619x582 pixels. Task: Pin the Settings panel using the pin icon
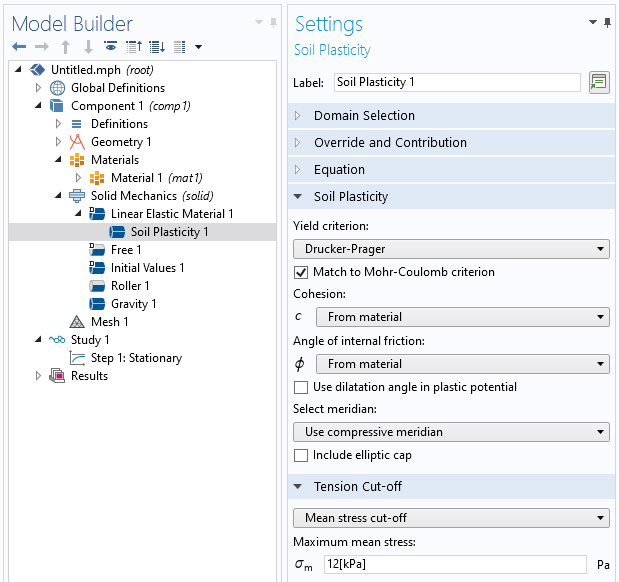[x=607, y=23]
